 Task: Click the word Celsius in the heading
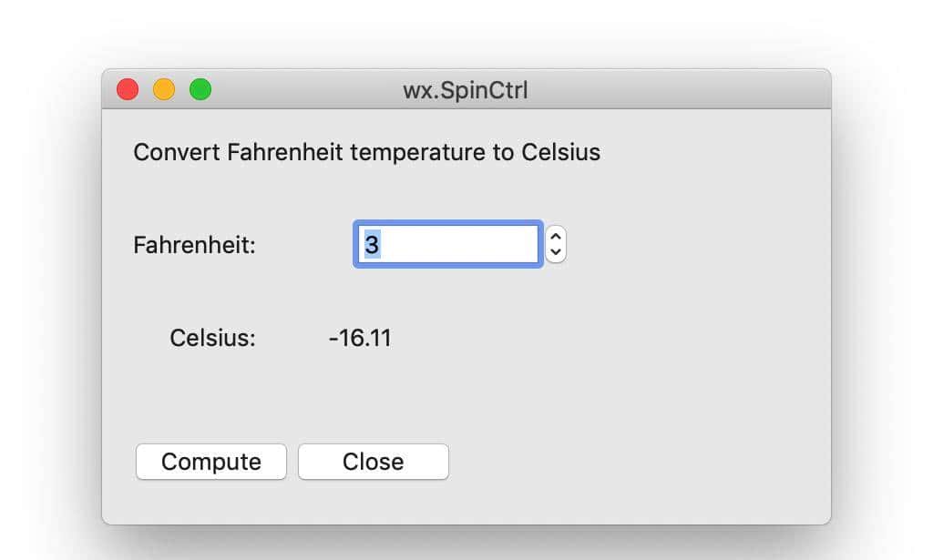click(x=560, y=152)
